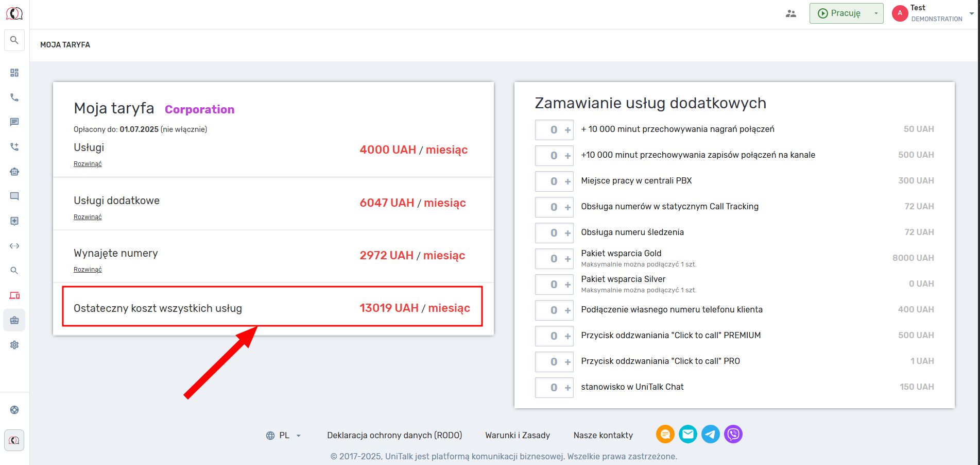Open the Warunki i Zasady link
Viewport: 980px width, 465px height.
518,436
